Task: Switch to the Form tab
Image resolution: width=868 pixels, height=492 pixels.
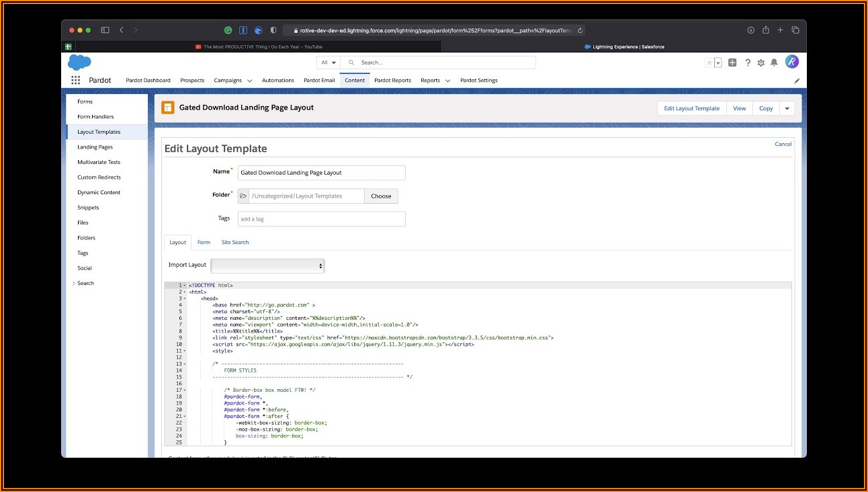Action: (x=204, y=242)
